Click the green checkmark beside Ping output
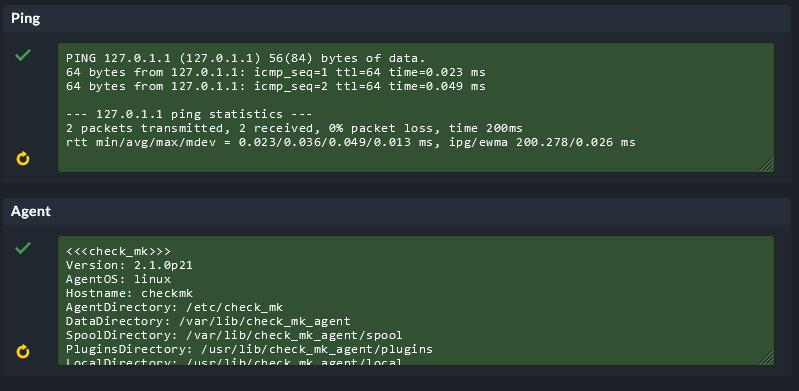The image size is (799, 391). pyautogui.click(x=23, y=55)
